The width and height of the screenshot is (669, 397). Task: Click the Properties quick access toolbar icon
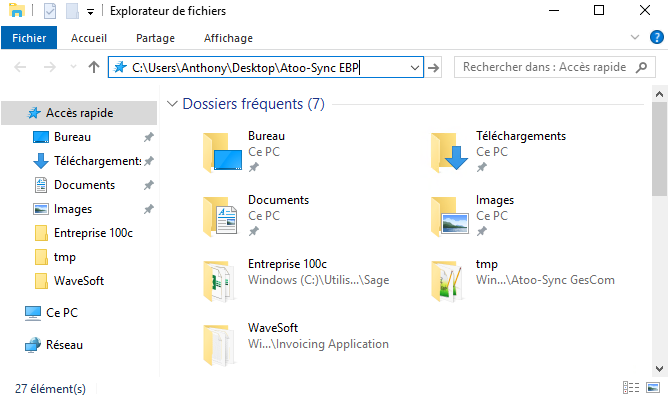coord(50,11)
